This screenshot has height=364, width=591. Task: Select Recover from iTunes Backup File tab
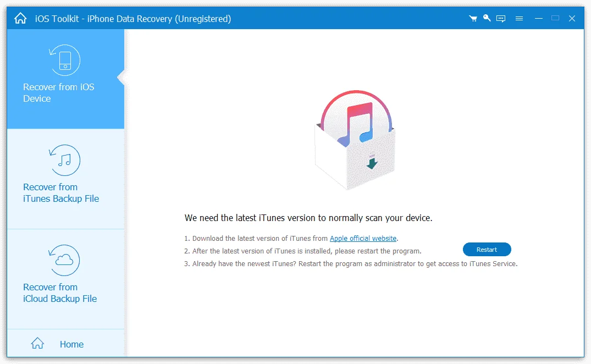pyautogui.click(x=65, y=179)
